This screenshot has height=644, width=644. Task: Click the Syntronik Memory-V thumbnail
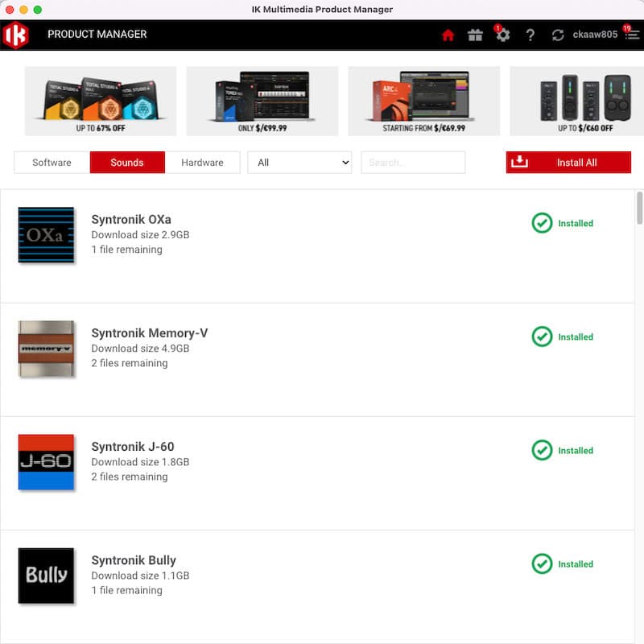pos(46,349)
